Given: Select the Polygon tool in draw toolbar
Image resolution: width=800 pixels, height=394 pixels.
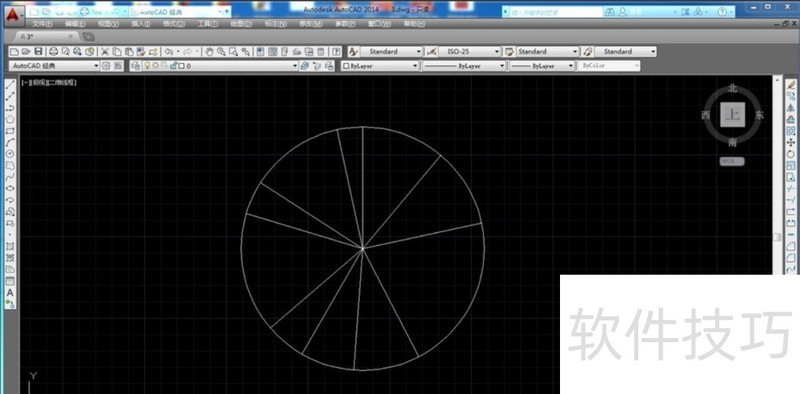Looking at the screenshot, I should 10,120.
